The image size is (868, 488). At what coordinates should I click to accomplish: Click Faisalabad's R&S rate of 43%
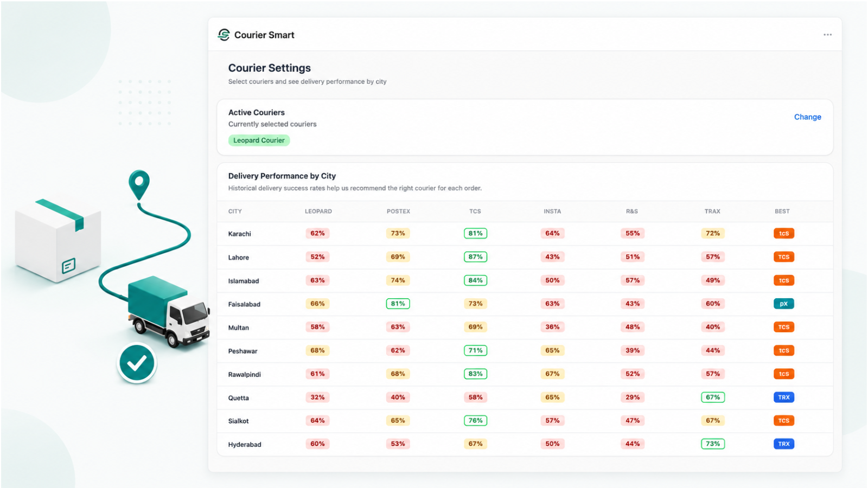pyautogui.click(x=633, y=304)
